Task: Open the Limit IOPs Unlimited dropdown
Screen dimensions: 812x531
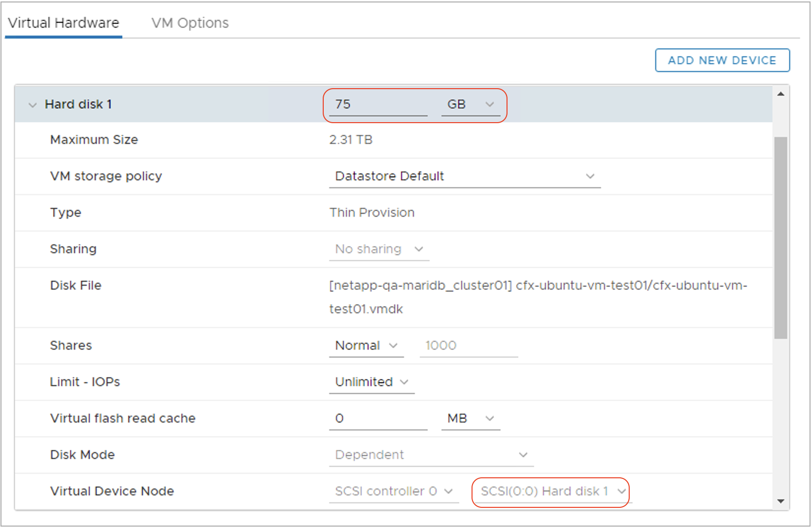Action: pos(372,382)
